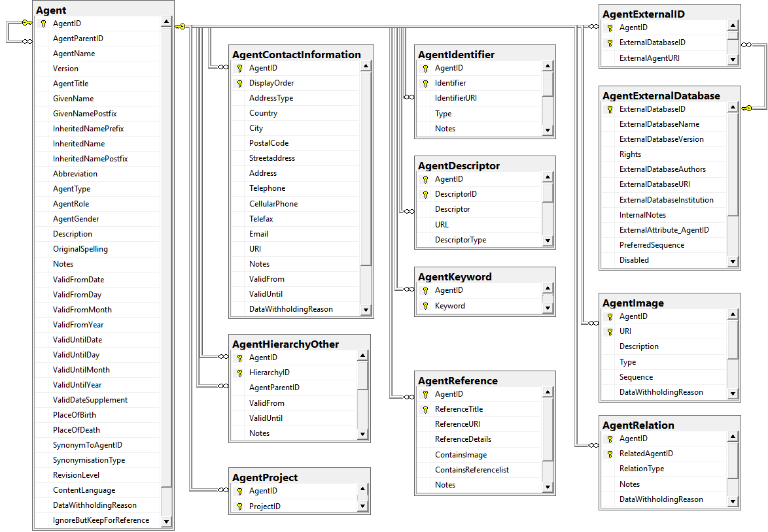Click key icon beside RelatedAgentID in AgentRelation
The image size is (768, 532).
(x=610, y=454)
